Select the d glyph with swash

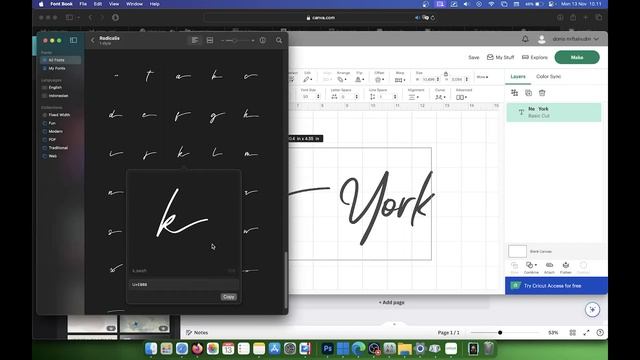pyautogui.click(x=116, y=115)
